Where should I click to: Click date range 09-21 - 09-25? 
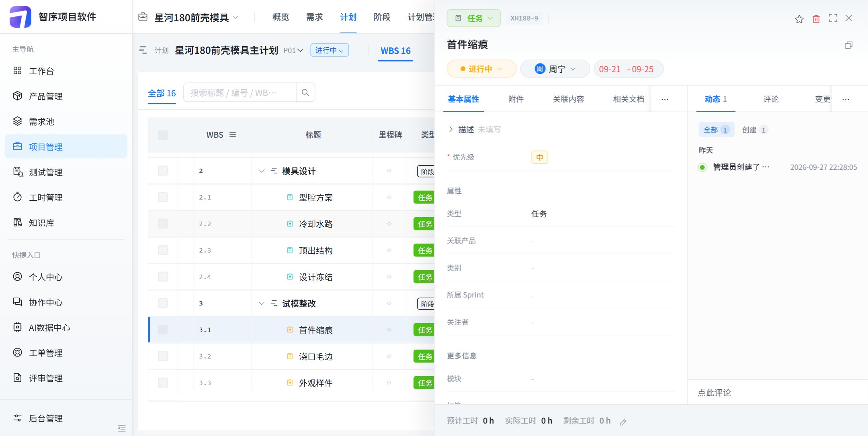[x=628, y=69]
